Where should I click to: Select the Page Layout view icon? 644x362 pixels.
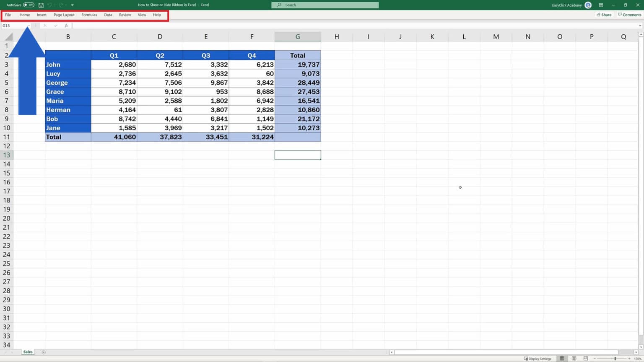pyautogui.click(x=574, y=358)
